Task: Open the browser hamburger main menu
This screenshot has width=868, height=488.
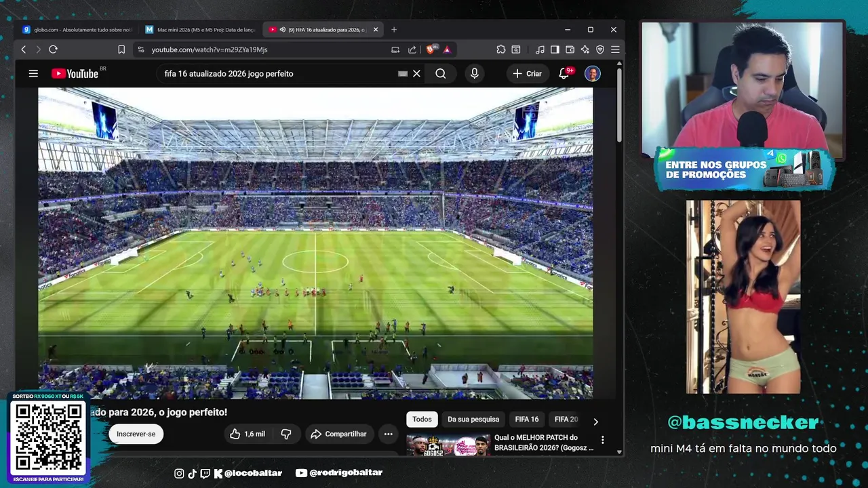Action: (x=615, y=49)
